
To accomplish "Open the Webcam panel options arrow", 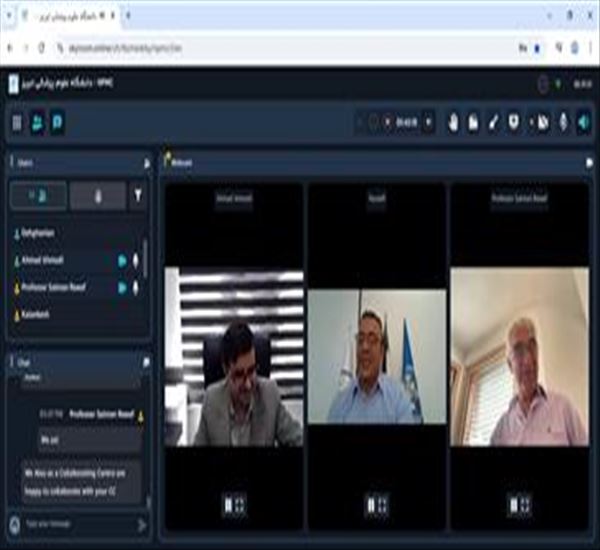I will (x=589, y=163).
